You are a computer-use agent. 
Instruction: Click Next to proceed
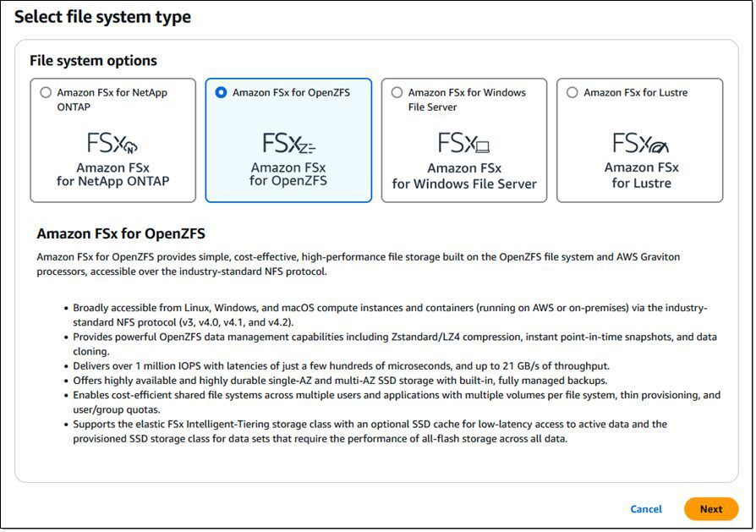(711, 509)
